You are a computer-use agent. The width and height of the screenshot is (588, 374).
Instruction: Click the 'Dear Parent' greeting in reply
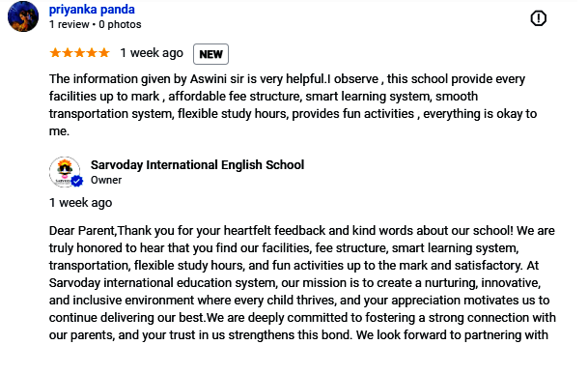[x=82, y=230]
